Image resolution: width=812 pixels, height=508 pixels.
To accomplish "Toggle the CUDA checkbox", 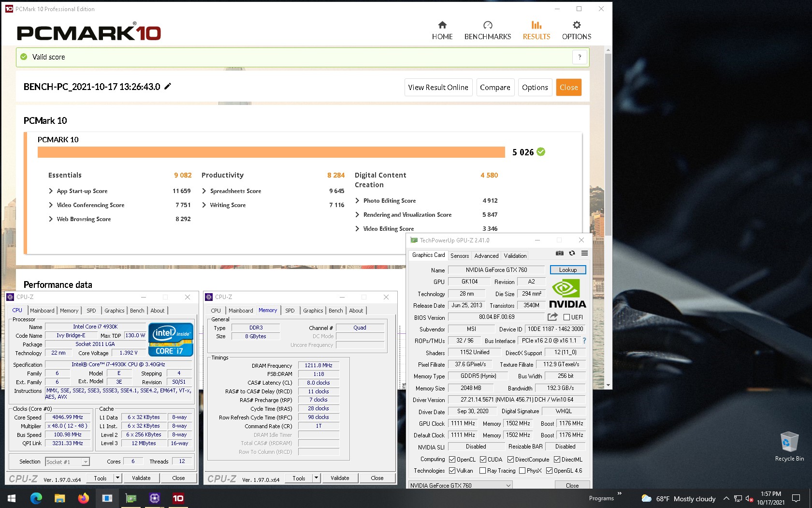I will (x=483, y=460).
